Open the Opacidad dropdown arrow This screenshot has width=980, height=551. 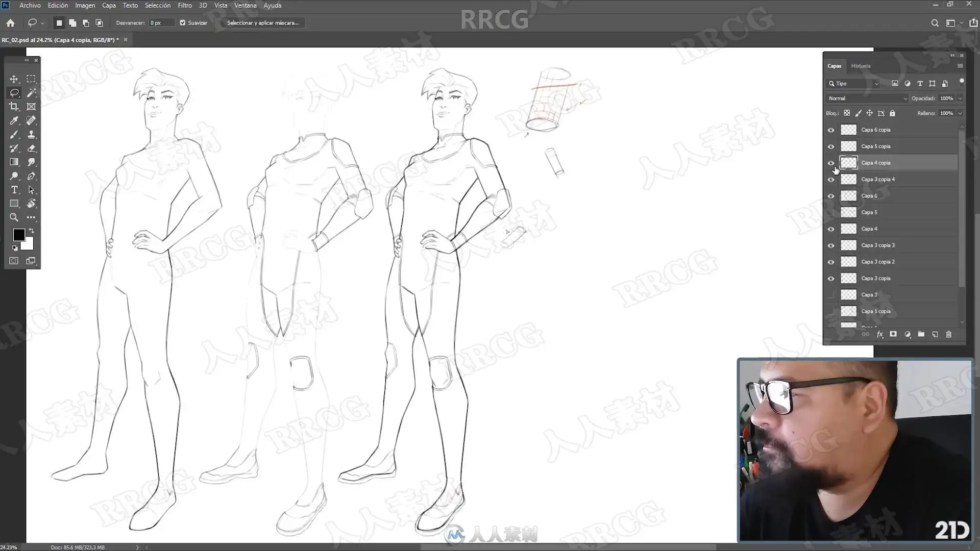pos(960,98)
